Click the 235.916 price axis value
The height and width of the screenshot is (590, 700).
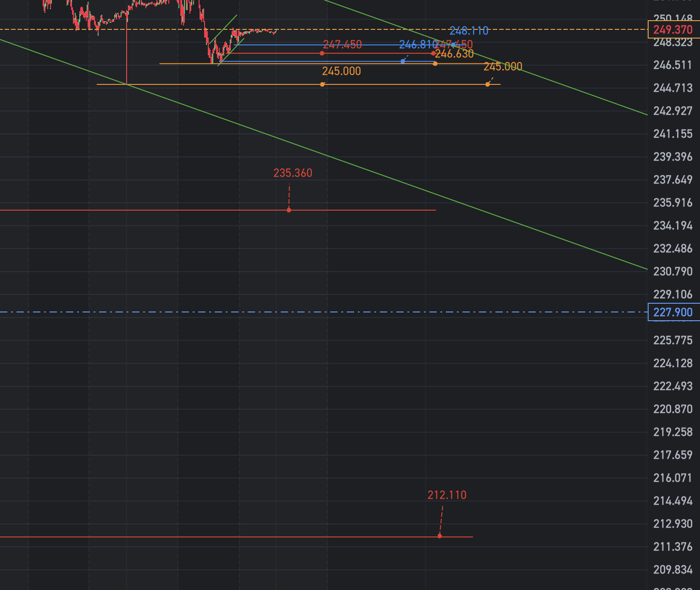[x=673, y=203]
